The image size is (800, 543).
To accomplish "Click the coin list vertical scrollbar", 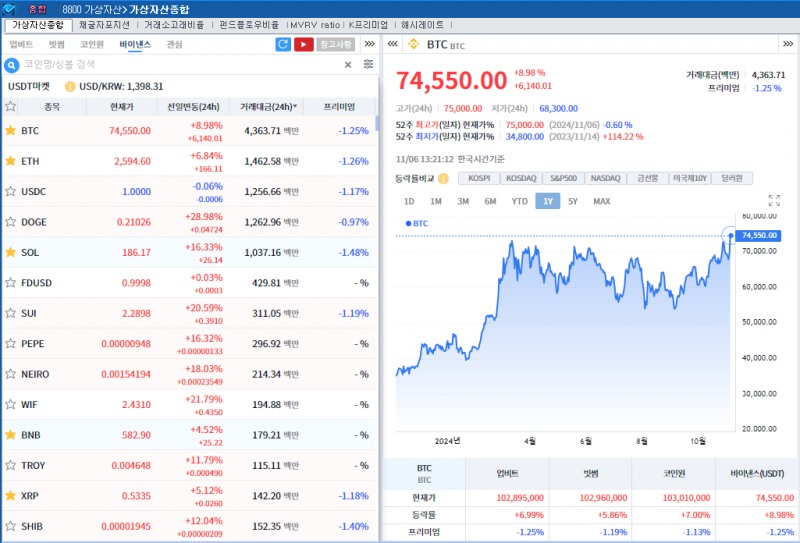I will point(378,124).
